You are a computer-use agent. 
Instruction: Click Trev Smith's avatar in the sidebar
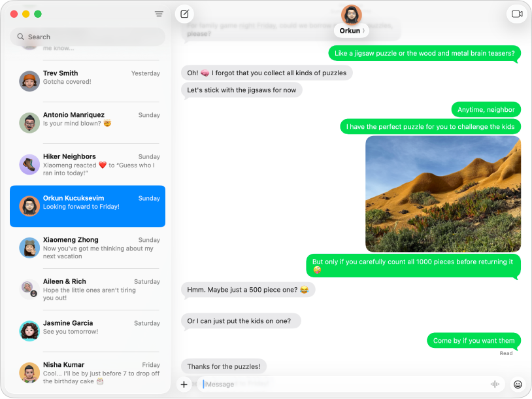pyautogui.click(x=29, y=81)
